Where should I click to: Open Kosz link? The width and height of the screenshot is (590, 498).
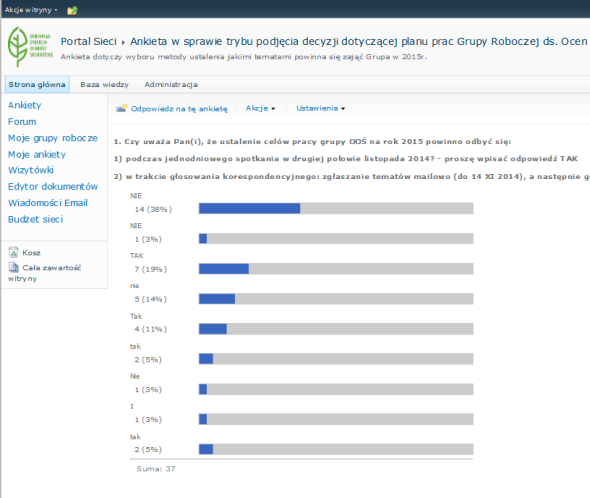pyautogui.click(x=31, y=253)
